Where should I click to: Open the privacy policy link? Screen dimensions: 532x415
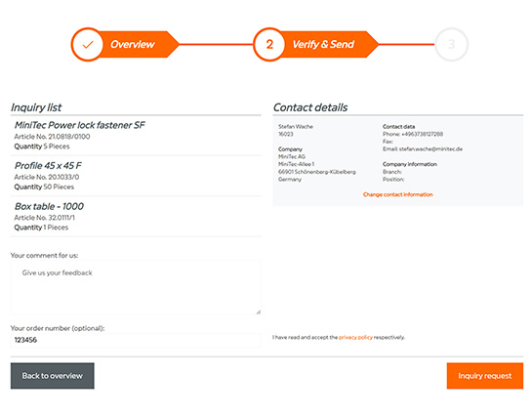355,337
